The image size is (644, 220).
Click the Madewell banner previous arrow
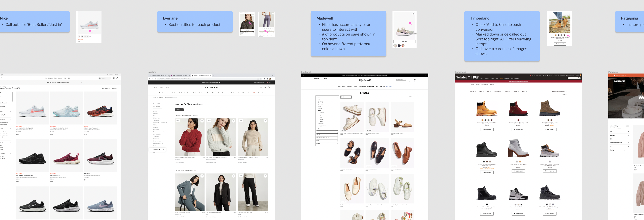[304, 75]
